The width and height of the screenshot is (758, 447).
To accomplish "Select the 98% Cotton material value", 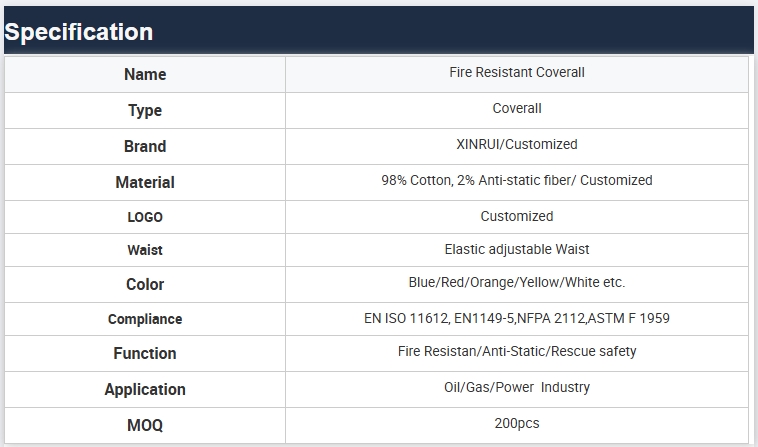I will pos(517,181).
